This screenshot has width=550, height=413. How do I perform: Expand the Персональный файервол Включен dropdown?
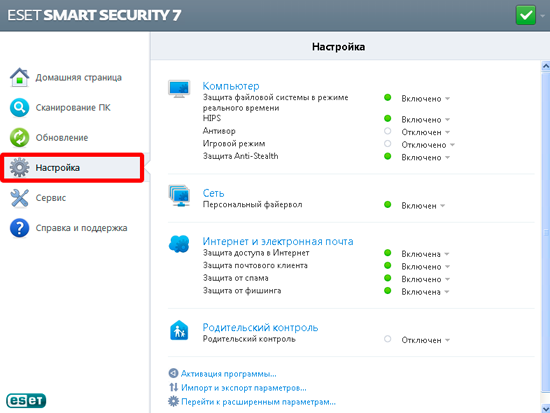pos(423,206)
